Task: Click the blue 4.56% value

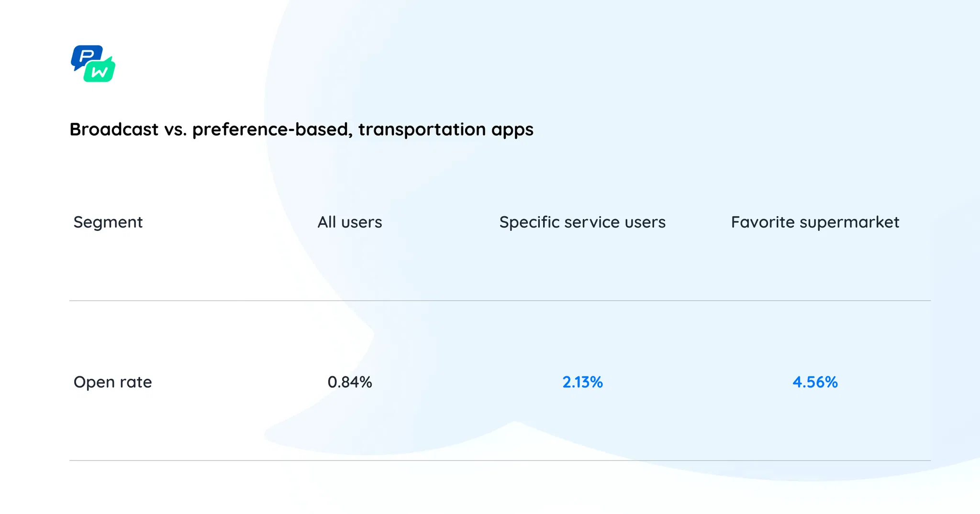Action: [815, 382]
